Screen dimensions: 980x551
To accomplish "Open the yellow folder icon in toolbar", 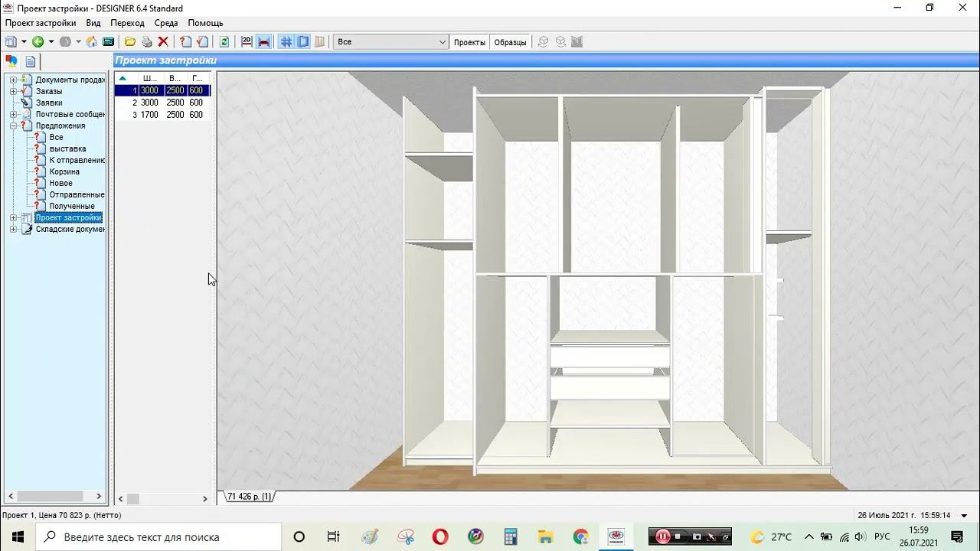I will [130, 42].
